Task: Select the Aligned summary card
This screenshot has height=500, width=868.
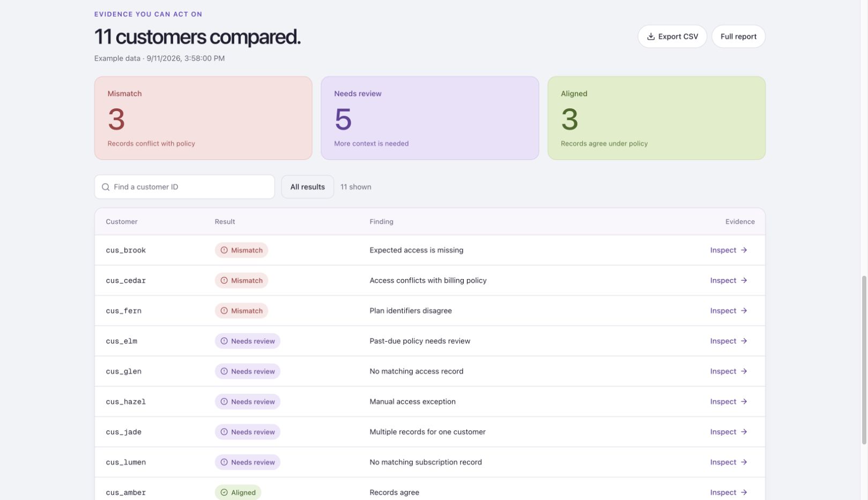Action: (657, 118)
